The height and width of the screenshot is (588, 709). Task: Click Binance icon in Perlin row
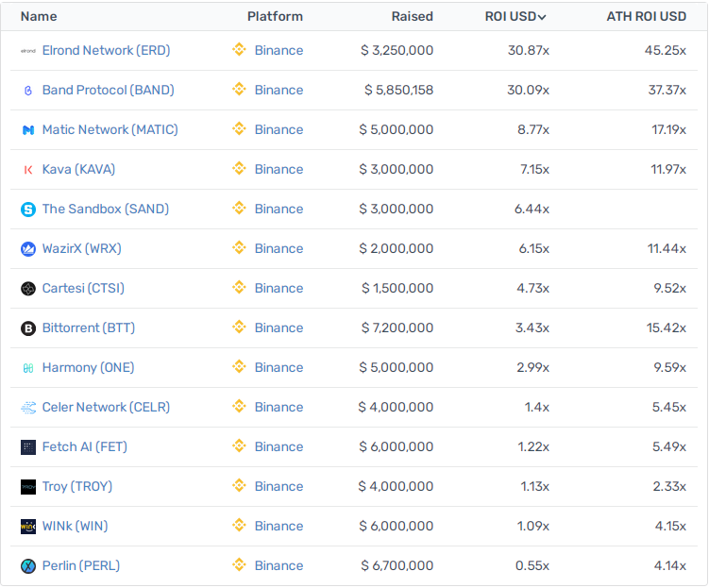point(239,564)
